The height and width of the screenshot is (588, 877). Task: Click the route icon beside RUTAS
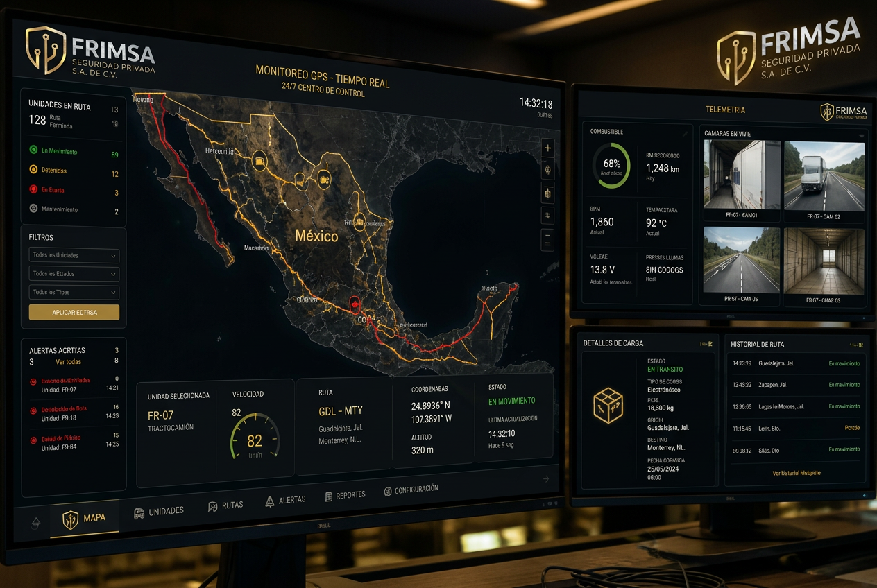(213, 507)
